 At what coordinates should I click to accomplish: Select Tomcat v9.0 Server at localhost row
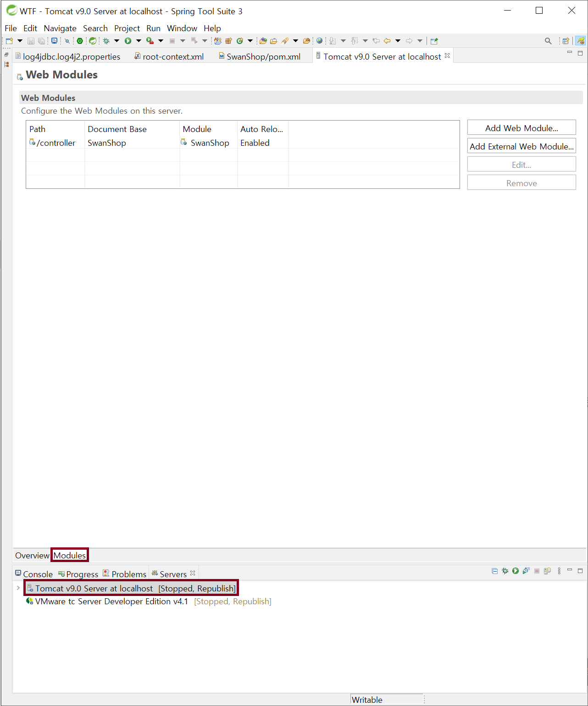tap(131, 588)
